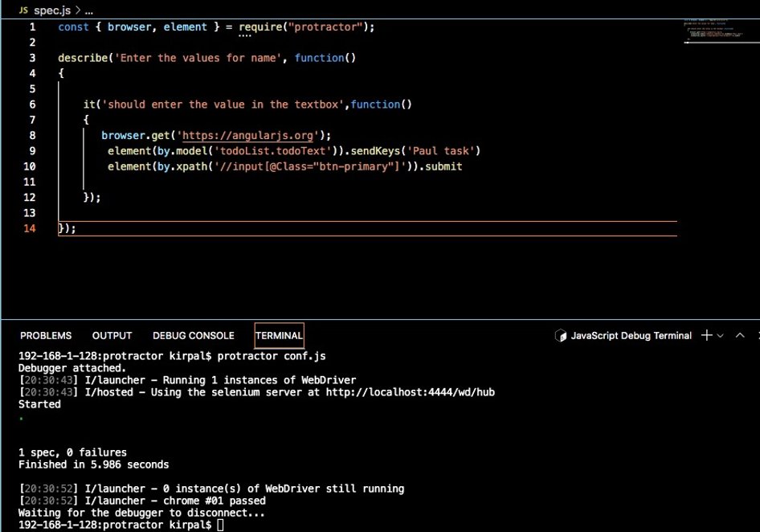Image resolution: width=760 pixels, height=532 pixels.
Task: Click the JavaScript Debug Terminal icon
Action: click(x=560, y=336)
